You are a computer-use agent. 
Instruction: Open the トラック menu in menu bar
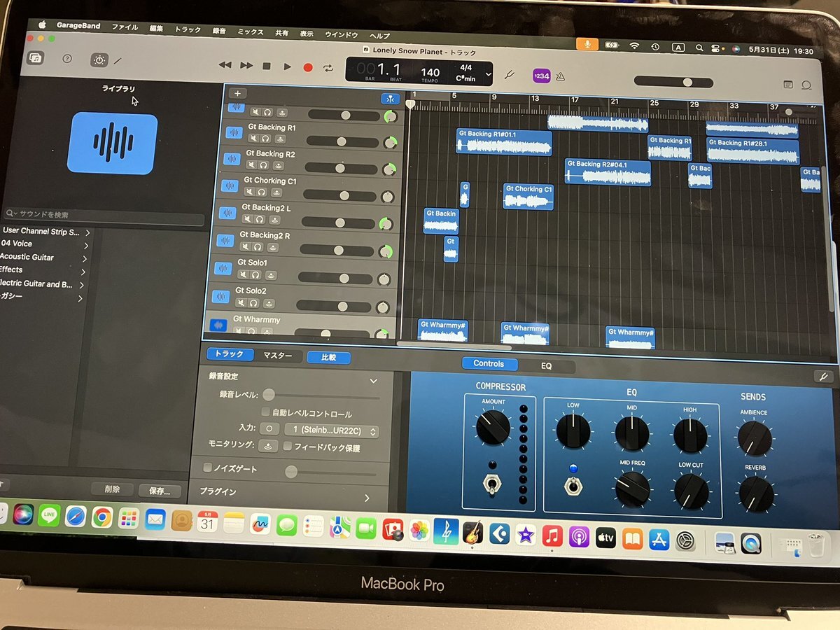(187, 29)
